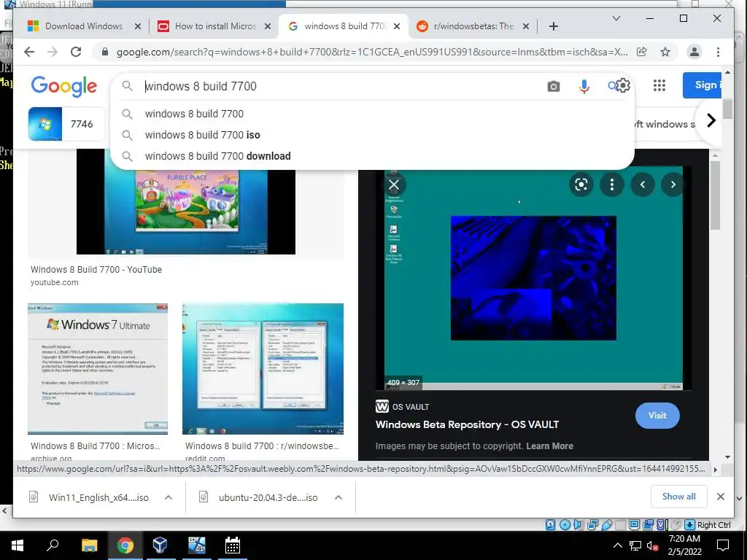Search inside image with Lens icon
Screen dimensions: 747x560
[x=581, y=184]
